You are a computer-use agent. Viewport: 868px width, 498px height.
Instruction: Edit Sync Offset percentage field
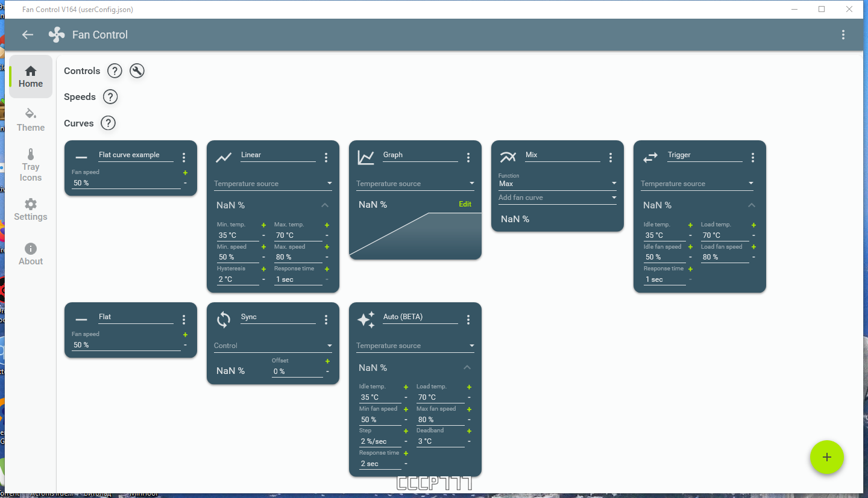[x=297, y=372]
